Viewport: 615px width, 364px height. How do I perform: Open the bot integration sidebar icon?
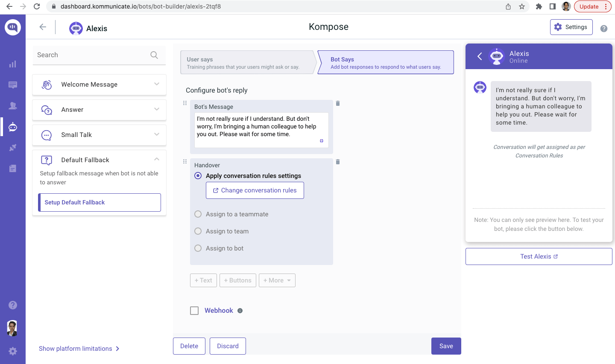click(x=13, y=127)
